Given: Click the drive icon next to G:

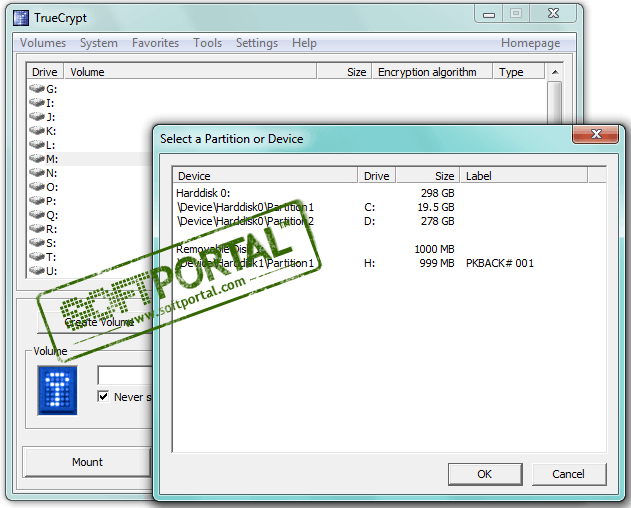Looking at the screenshot, I should 37,88.
